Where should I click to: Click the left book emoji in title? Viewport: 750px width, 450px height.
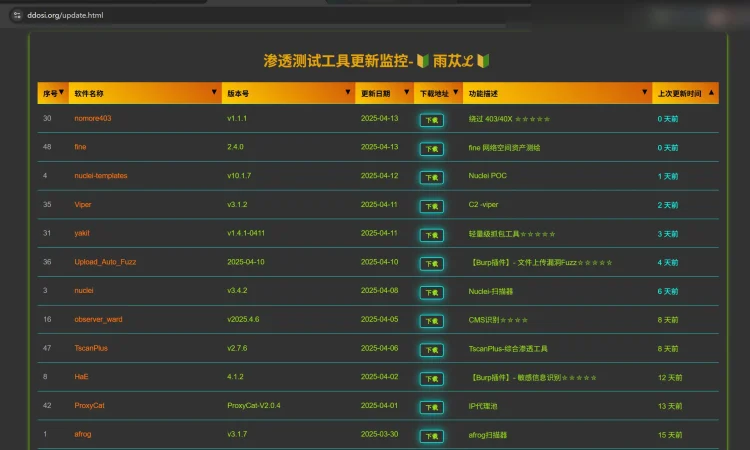tap(422, 61)
